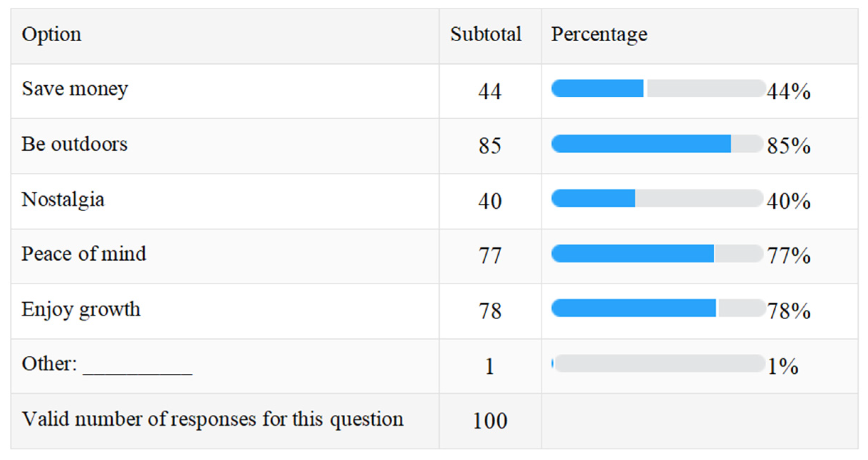Screen dimensions: 868x460
Task: Click the Valid number of responses label
Action: (x=212, y=419)
